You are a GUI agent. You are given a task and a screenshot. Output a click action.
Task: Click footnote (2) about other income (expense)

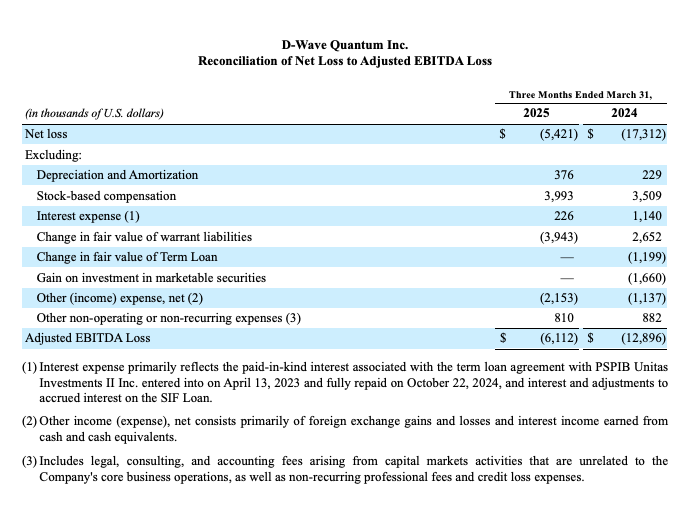point(345,430)
